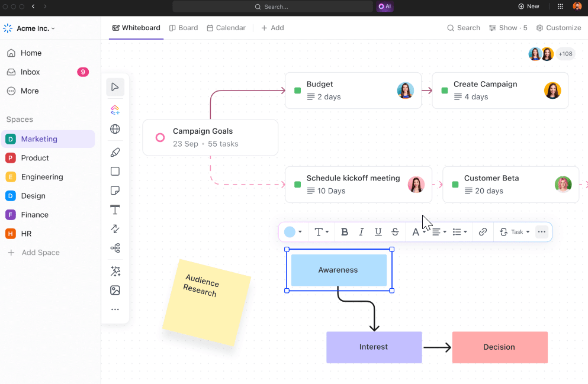Click the globe embed website tool
588x384 pixels.
(115, 129)
